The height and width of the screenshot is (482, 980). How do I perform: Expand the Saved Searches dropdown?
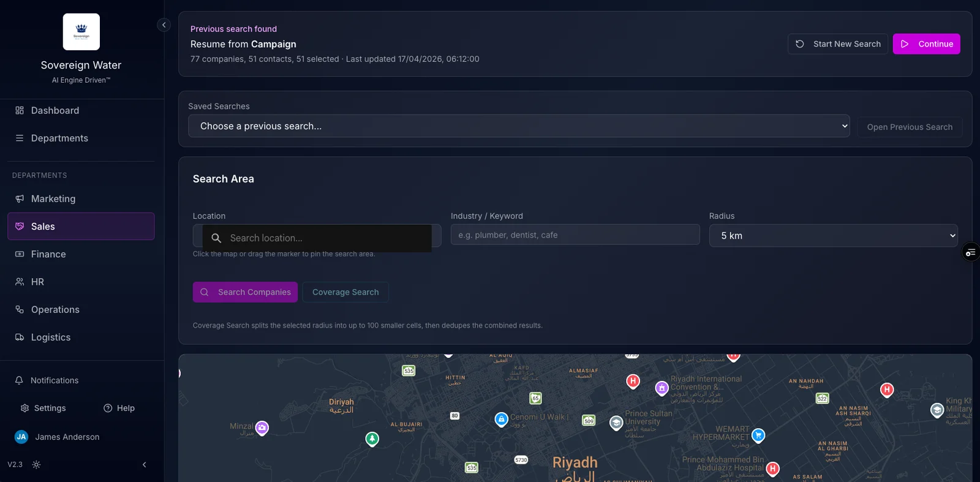point(518,126)
